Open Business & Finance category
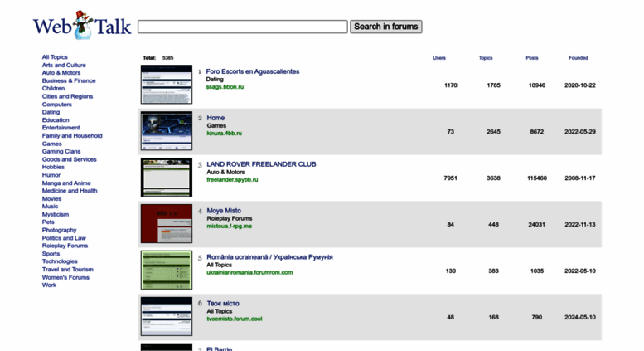644x351 pixels. (x=69, y=80)
